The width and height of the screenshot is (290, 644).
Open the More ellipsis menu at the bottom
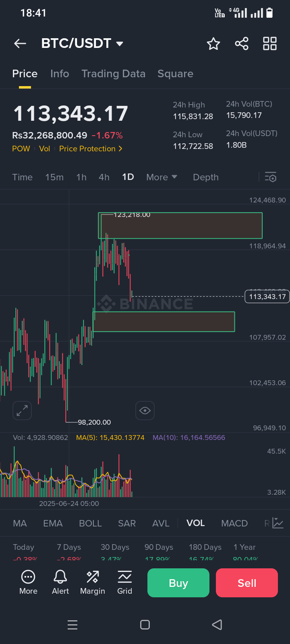pos(28,582)
